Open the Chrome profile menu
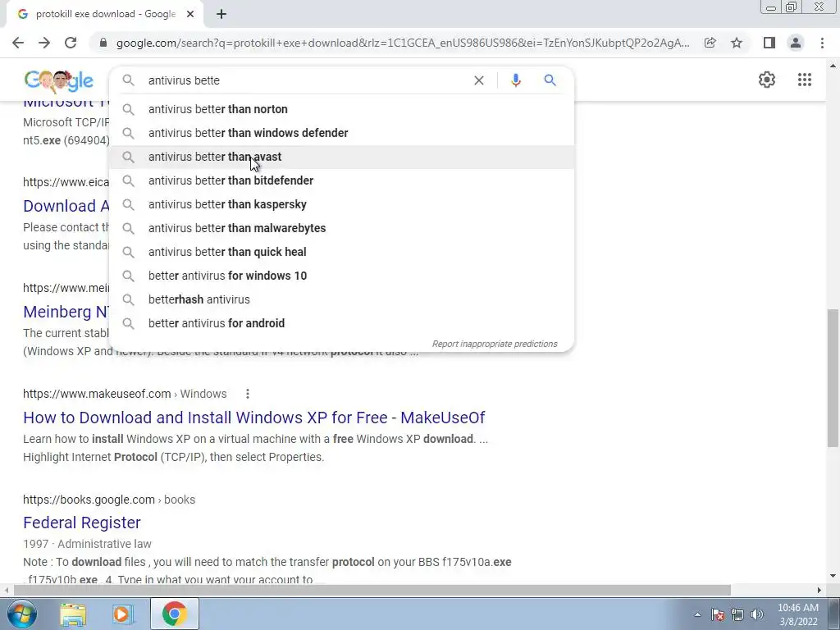The height and width of the screenshot is (630, 840). [x=796, y=43]
